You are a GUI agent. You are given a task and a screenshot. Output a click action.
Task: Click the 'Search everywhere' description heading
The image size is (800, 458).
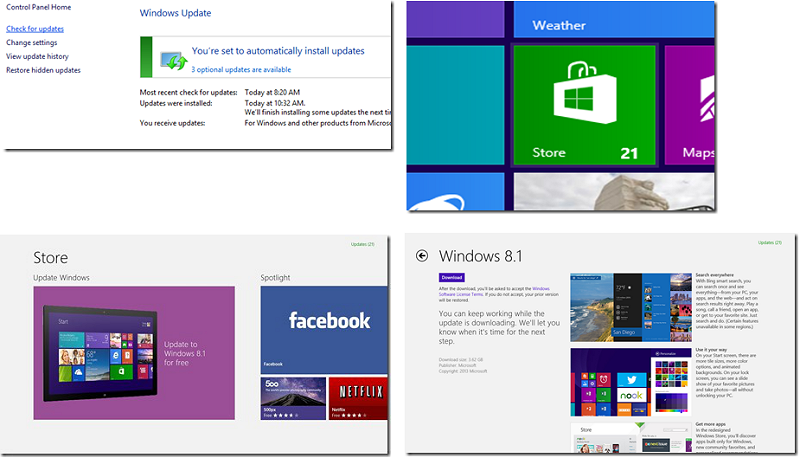click(x=714, y=275)
